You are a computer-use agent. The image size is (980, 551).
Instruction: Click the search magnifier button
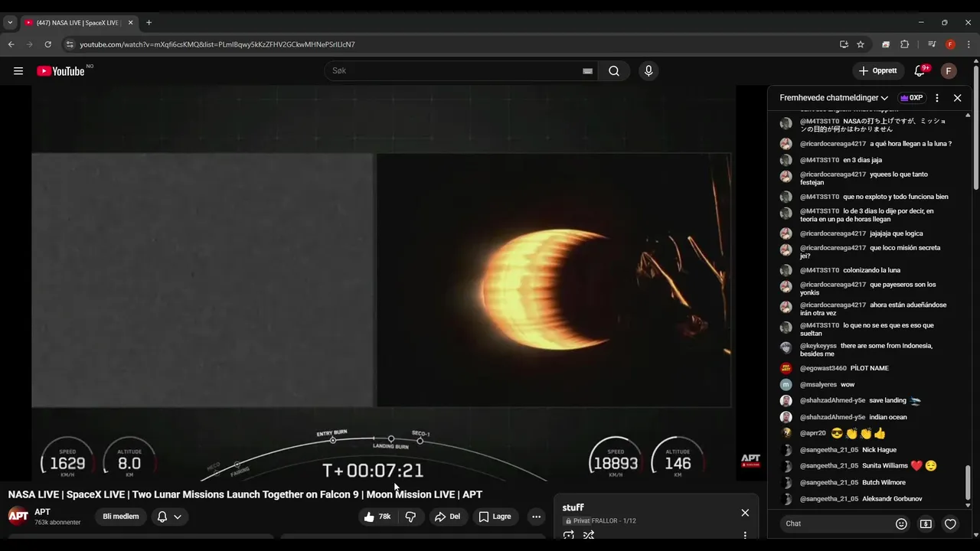[x=614, y=71]
